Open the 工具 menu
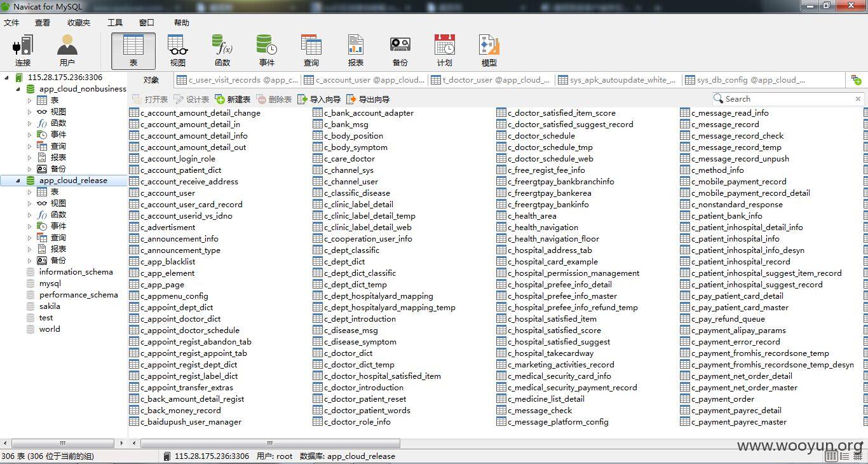 pos(115,22)
